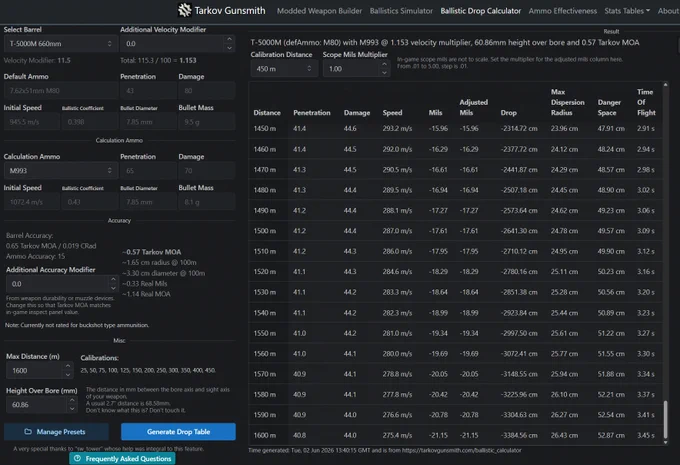This screenshot has height=465, width=680.
Task: Click the Tarkov Gunsmith brand title
Action: [x=230, y=10]
